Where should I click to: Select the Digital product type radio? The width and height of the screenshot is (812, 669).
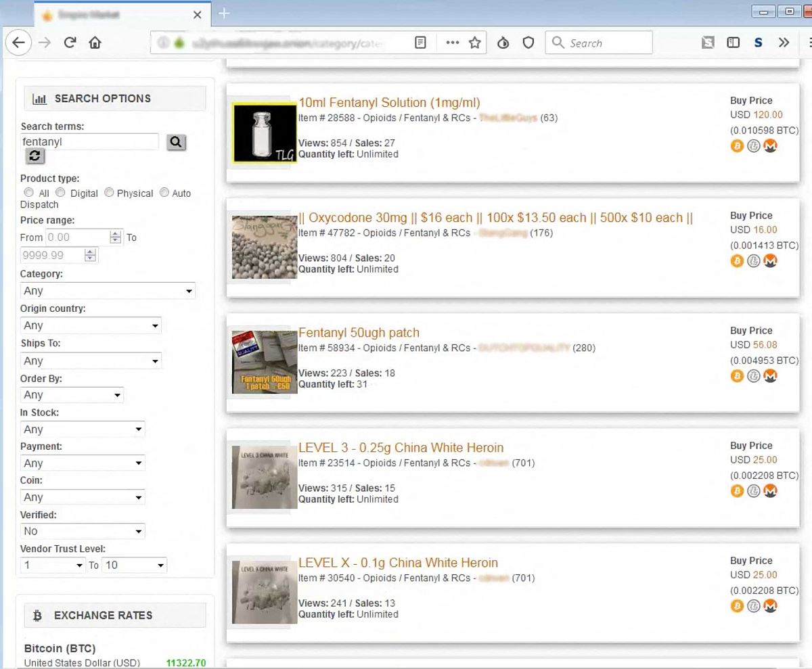click(61, 193)
